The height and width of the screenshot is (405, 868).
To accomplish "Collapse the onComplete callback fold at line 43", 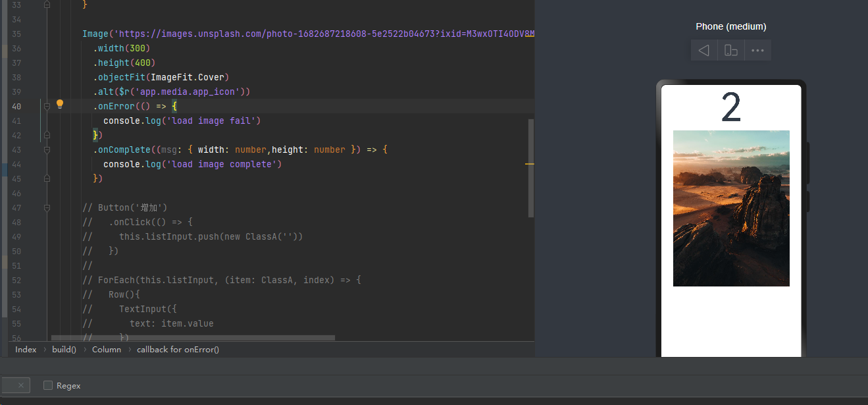I will [47, 149].
